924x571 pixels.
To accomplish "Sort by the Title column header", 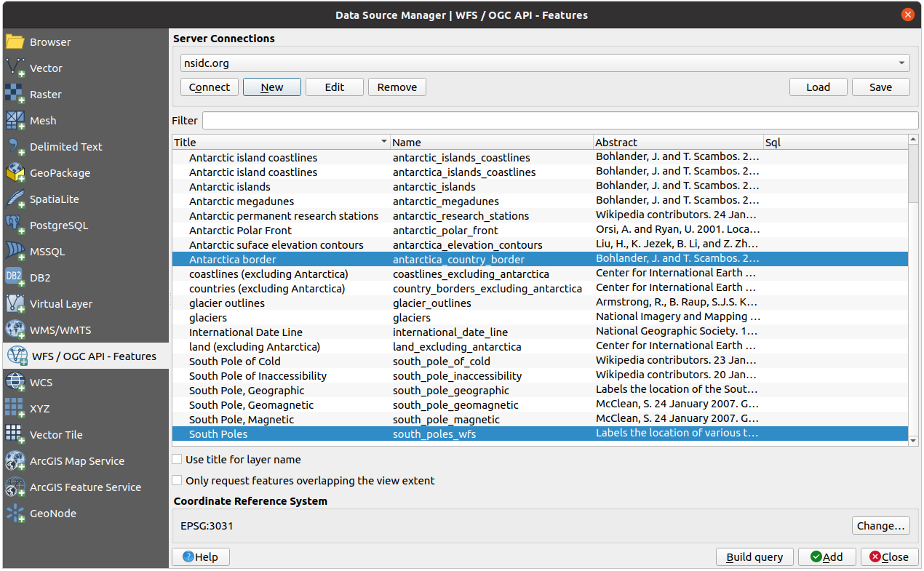I will [x=280, y=143].
